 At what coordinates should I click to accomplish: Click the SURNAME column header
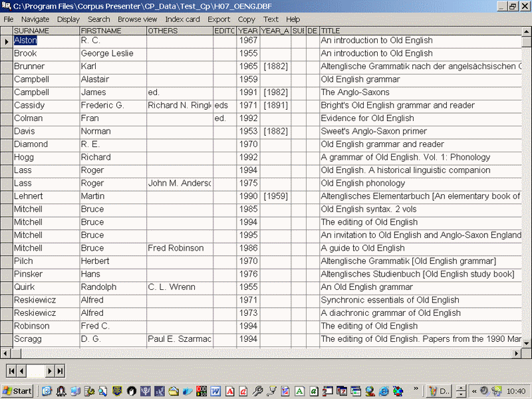(46, 31)
